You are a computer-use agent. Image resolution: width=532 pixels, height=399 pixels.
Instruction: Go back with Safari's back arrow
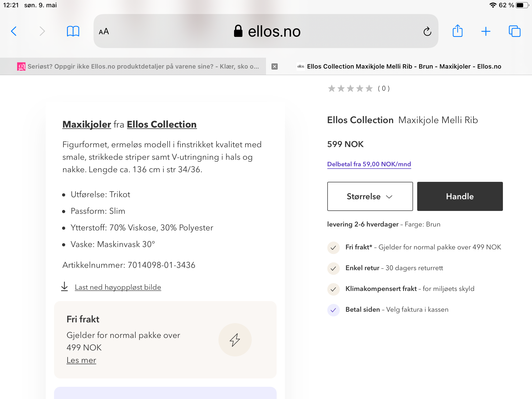(14, 31)
